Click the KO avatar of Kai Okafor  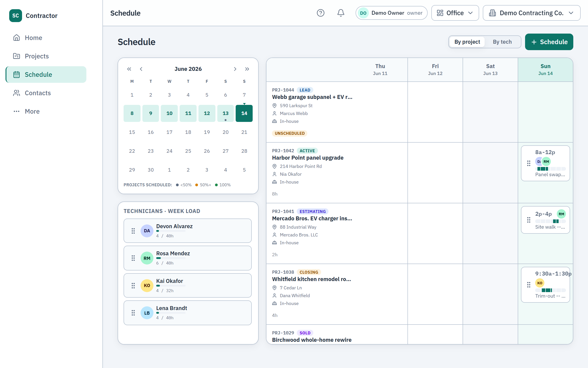click(147, 285)
